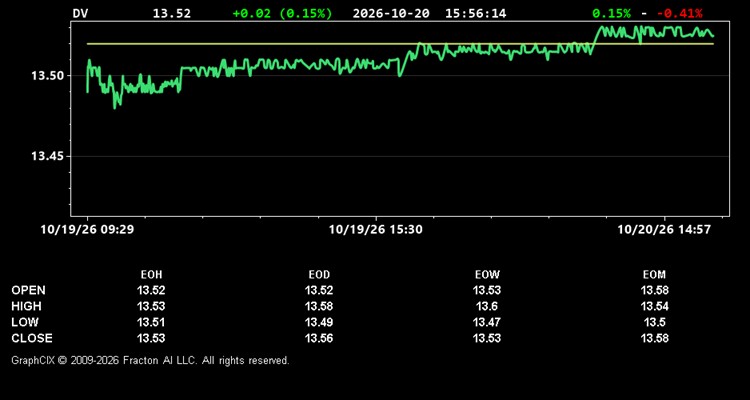The image size is (750, 400).
Task: Click the GraphCIX copyright notice
Action: (x=150, y=360)
